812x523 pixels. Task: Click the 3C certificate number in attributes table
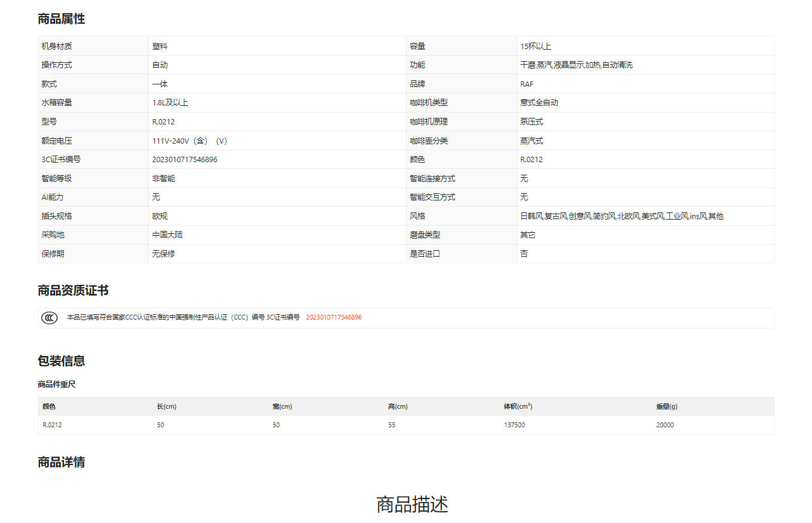click(185, 160)
